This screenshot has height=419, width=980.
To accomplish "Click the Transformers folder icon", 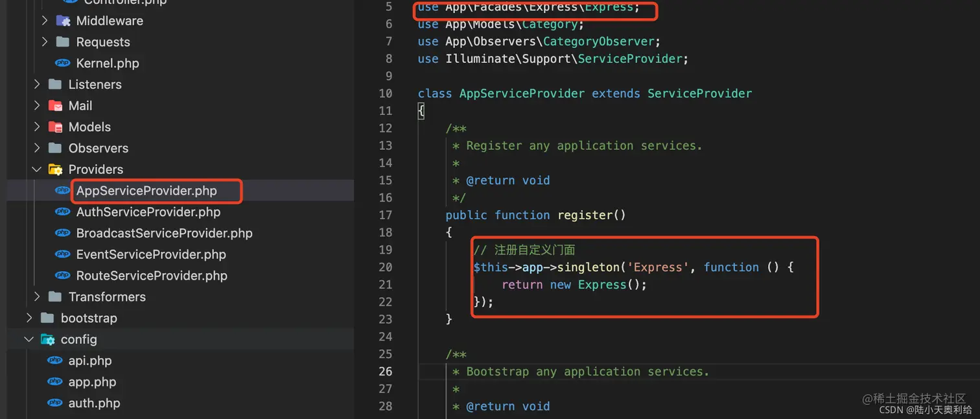I will pyautogui.click(x=55, y=296).
